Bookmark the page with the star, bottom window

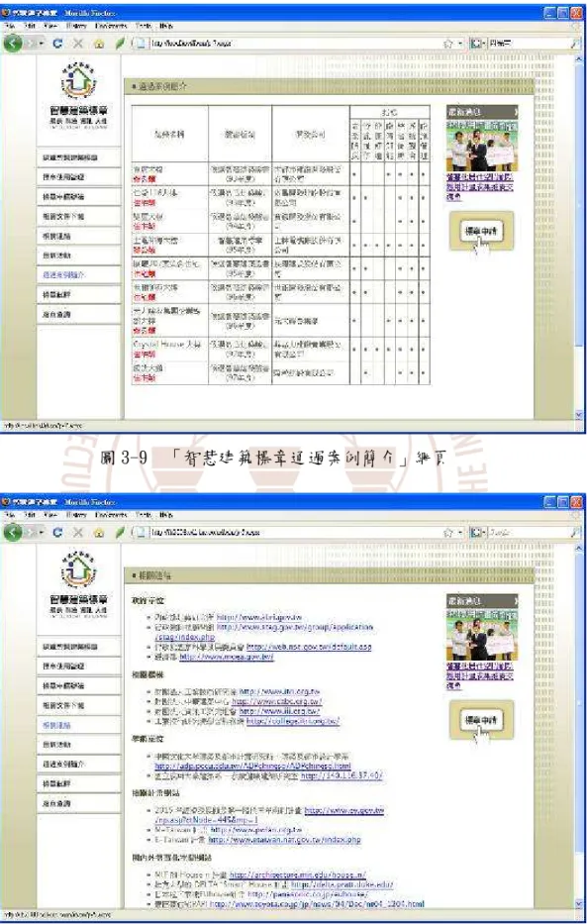coord(448,532)
